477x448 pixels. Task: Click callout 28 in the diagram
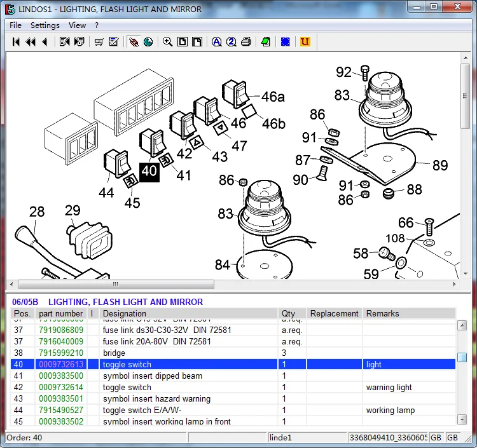pyautogui.click(x=37, y=212)
